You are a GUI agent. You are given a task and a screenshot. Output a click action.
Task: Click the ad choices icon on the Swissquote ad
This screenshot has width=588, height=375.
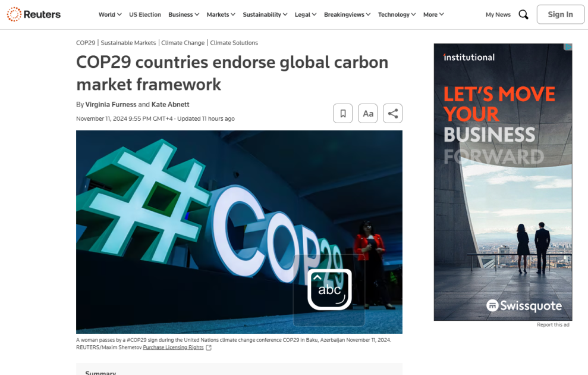tap(568, 47)
